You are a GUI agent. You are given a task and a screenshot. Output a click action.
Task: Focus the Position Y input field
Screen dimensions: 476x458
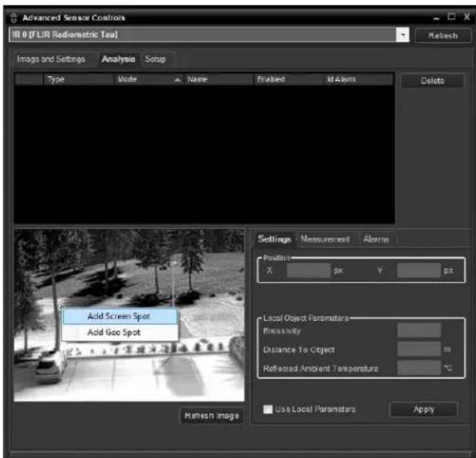(419, 270)
